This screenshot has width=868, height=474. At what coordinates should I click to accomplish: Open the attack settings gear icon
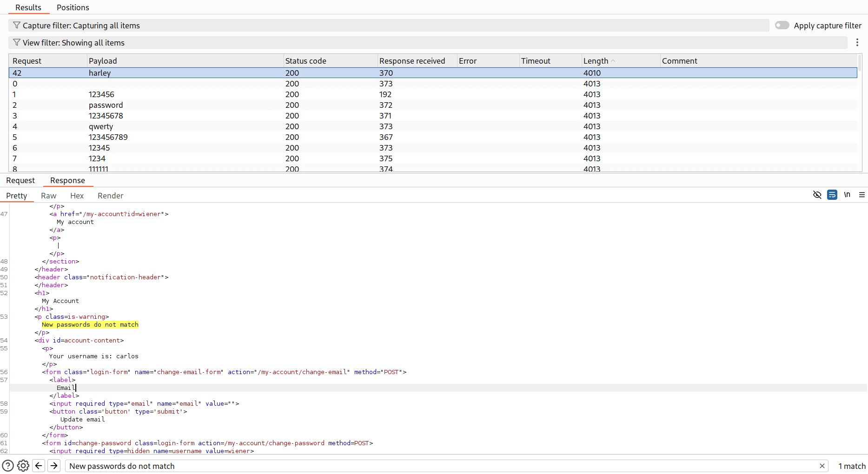tap(23, 465)
